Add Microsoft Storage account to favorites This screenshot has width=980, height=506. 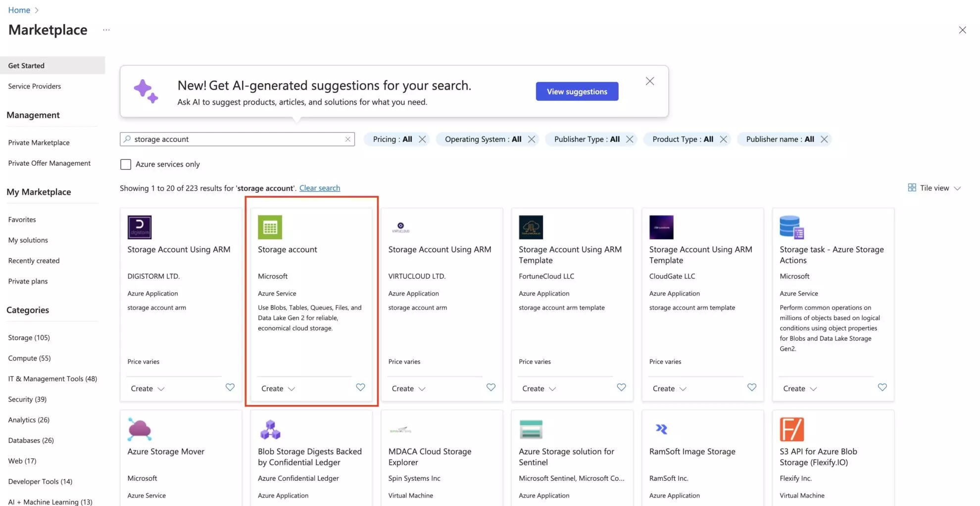click(x=360, y=387)
